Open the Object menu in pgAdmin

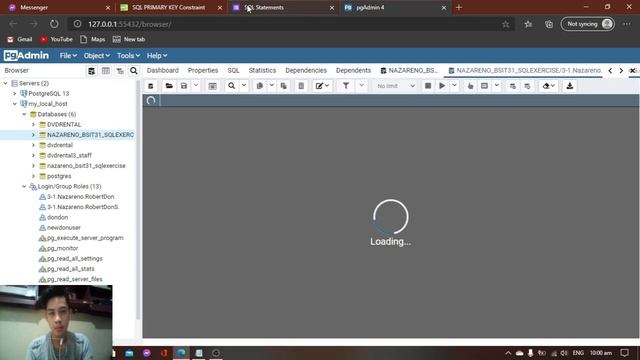point(96,56)
